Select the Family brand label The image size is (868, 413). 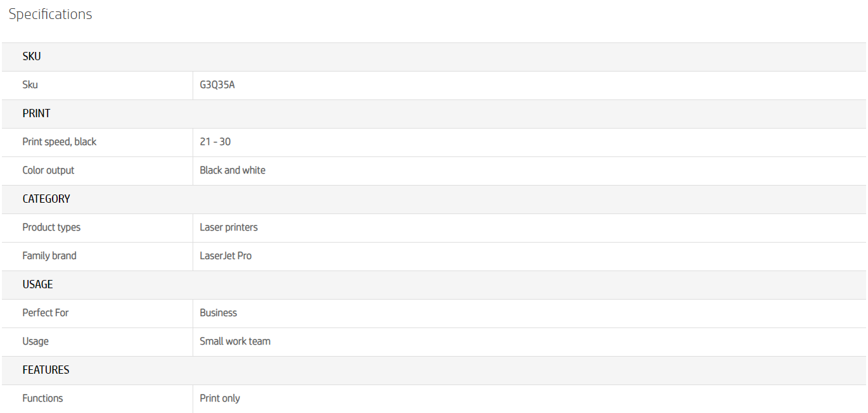tap(49, 256)
